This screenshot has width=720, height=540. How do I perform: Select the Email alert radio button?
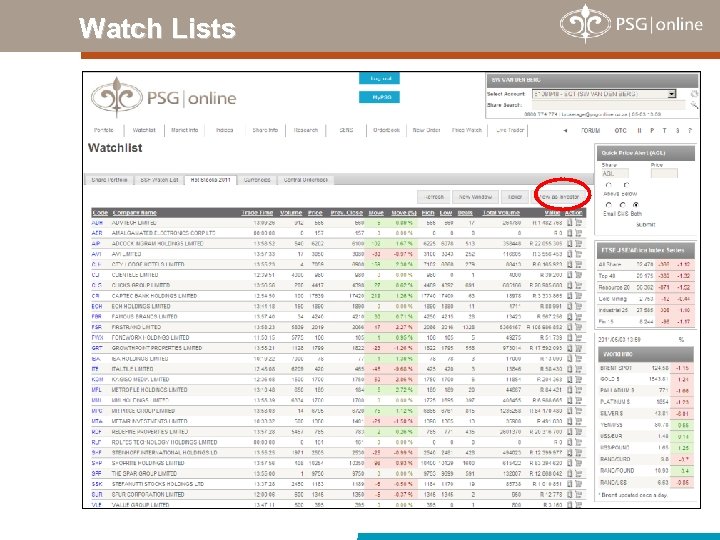coord(609,205)
